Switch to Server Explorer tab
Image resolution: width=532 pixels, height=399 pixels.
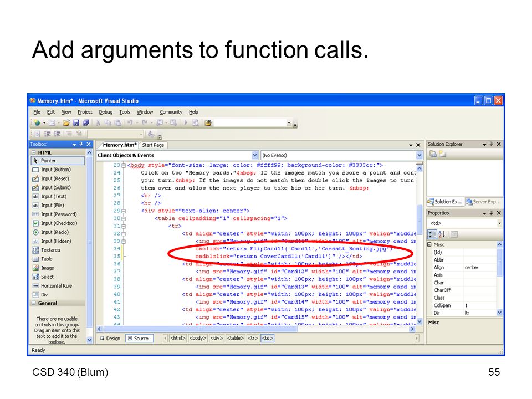pyautogui.click(x=484, y=202)
